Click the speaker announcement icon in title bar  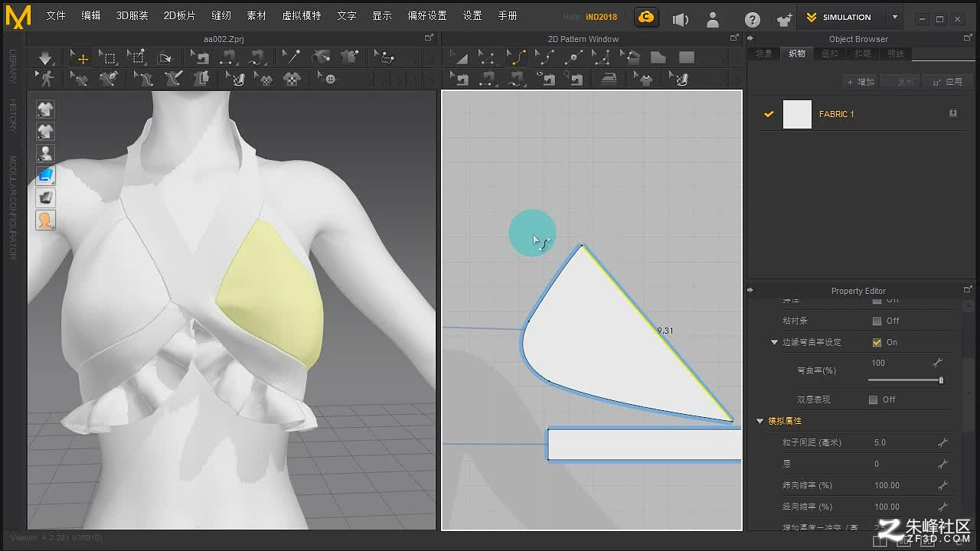tap(679, 19)
